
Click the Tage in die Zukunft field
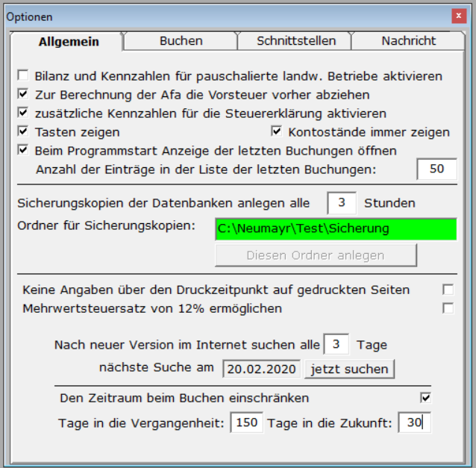coord(414,422)
